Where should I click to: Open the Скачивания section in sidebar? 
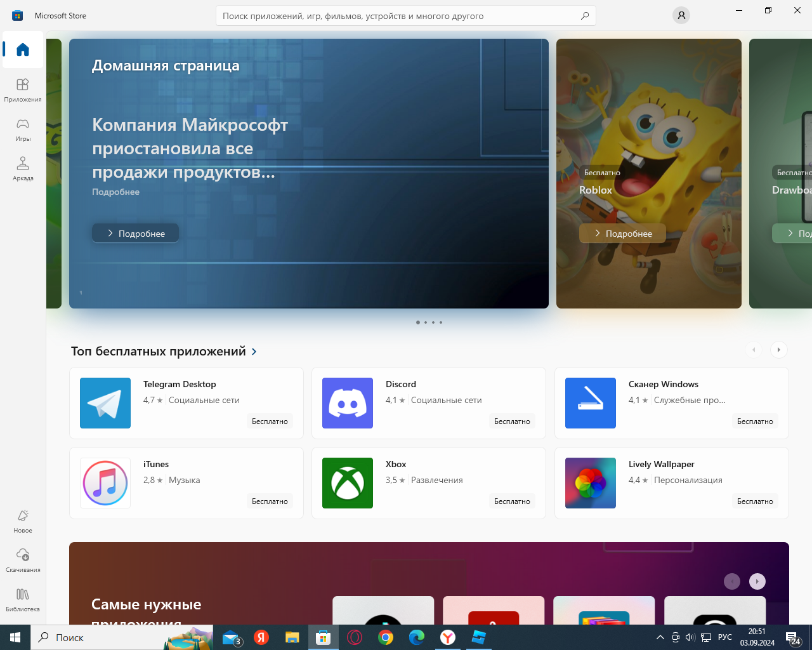point(23,560)
